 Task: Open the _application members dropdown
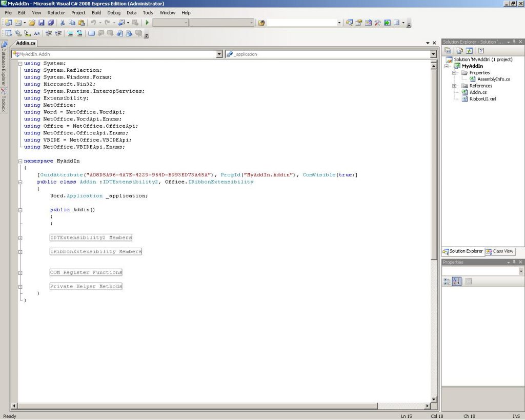pyautogui.click(x=433, y=54)
